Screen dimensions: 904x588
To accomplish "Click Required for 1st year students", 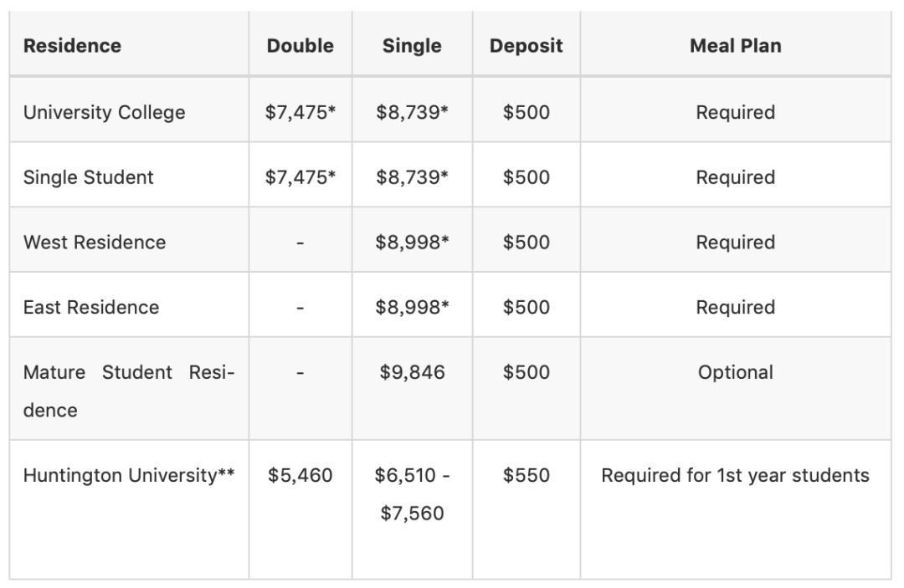I will pos(735,476).
